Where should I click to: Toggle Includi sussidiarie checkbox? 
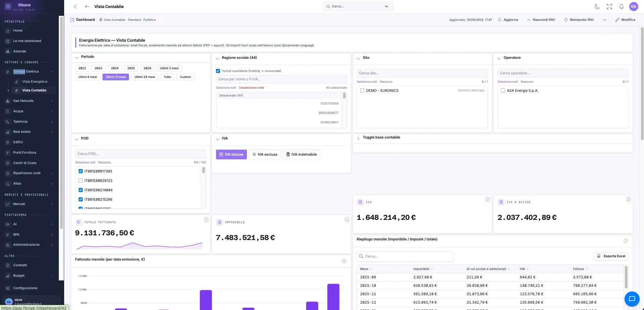pyautogui.click(x=218, y=71)
